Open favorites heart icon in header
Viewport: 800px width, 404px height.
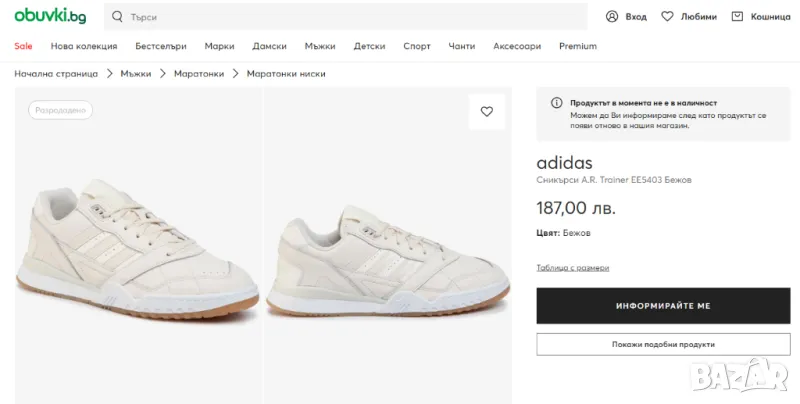tap(669, 17)
